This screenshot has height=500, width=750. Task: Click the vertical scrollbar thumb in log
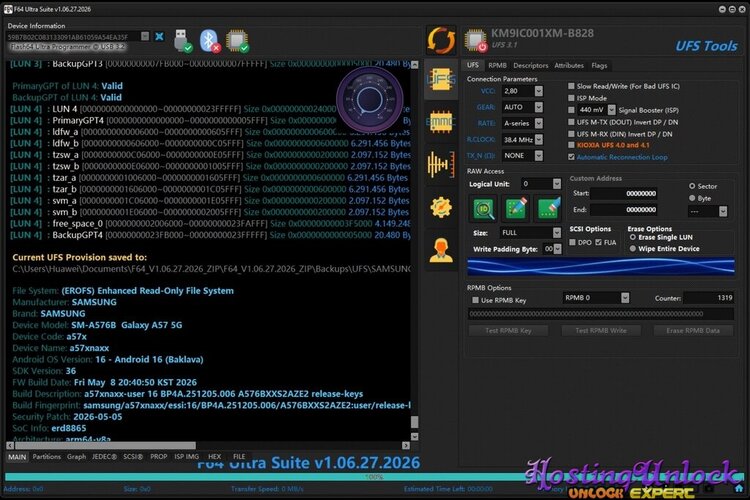[415, 422]
